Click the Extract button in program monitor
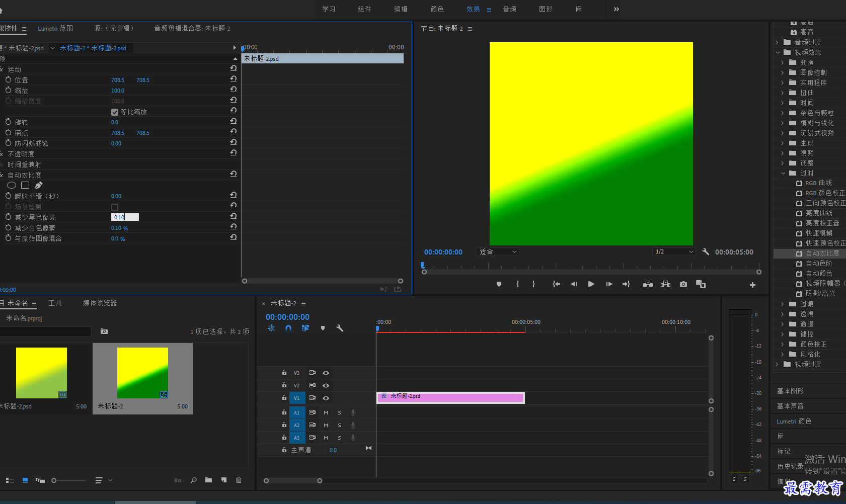 pos(665,284)
